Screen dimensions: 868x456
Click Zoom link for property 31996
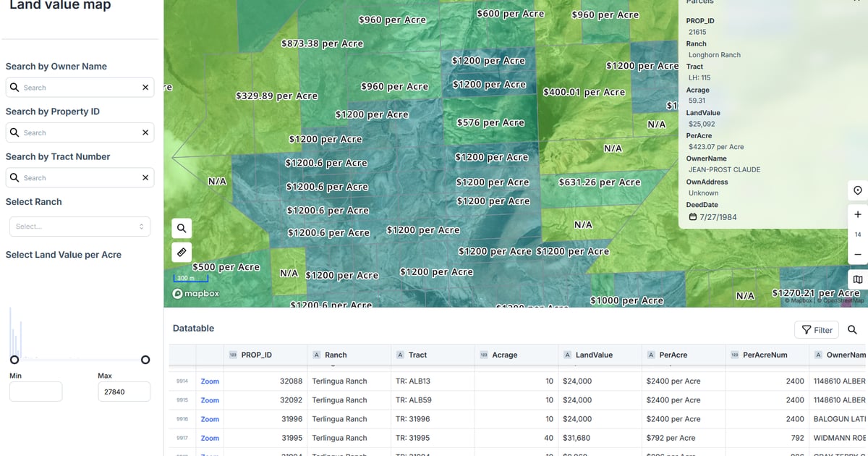[x=209, y=418]
